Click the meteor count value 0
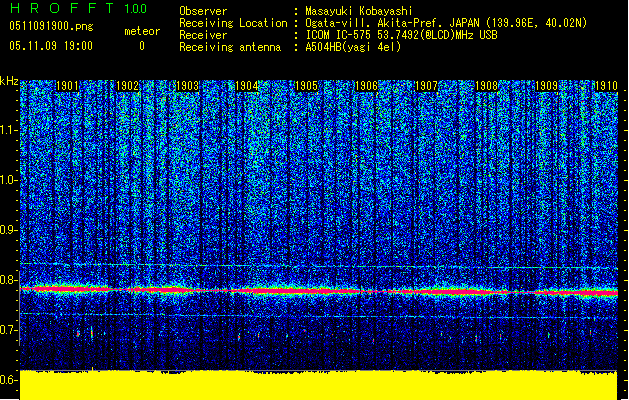The width and height of the screenshot is (629, 400). (142, 46)
